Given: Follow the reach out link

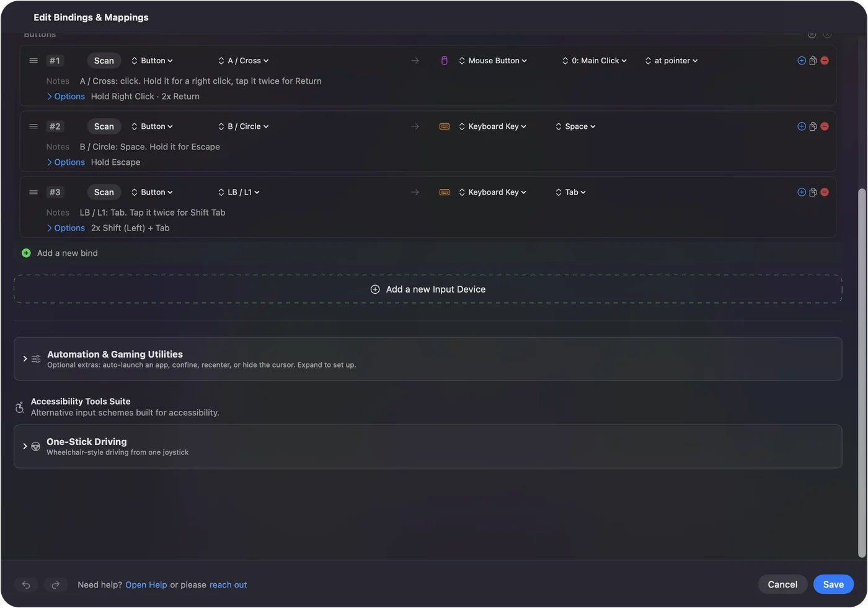Looking at the screenshot, I should 228,585.
